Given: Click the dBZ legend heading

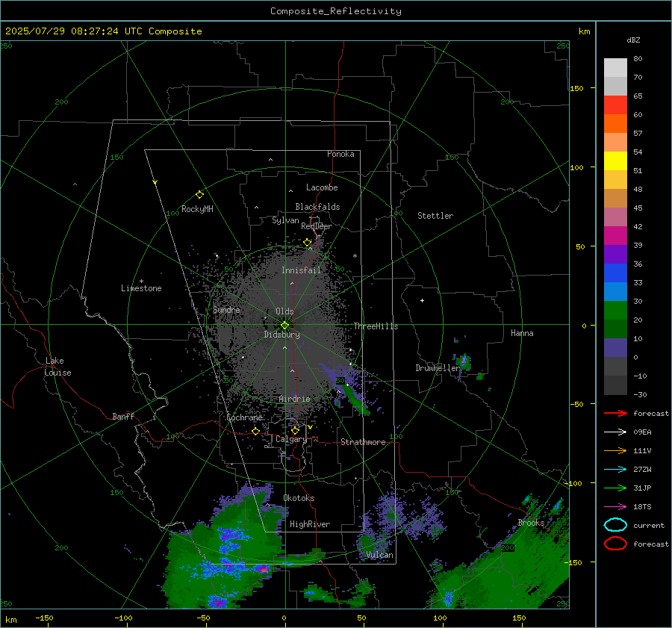Looking at the screenshot, I should click(633, 40).
